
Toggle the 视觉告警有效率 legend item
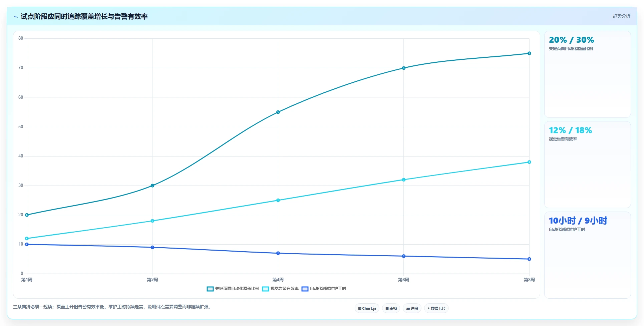tap(280, 289)
